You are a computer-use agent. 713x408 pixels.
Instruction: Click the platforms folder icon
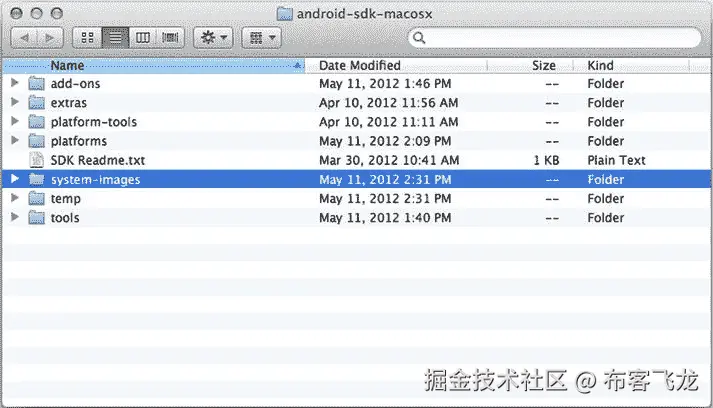point(36,141)
